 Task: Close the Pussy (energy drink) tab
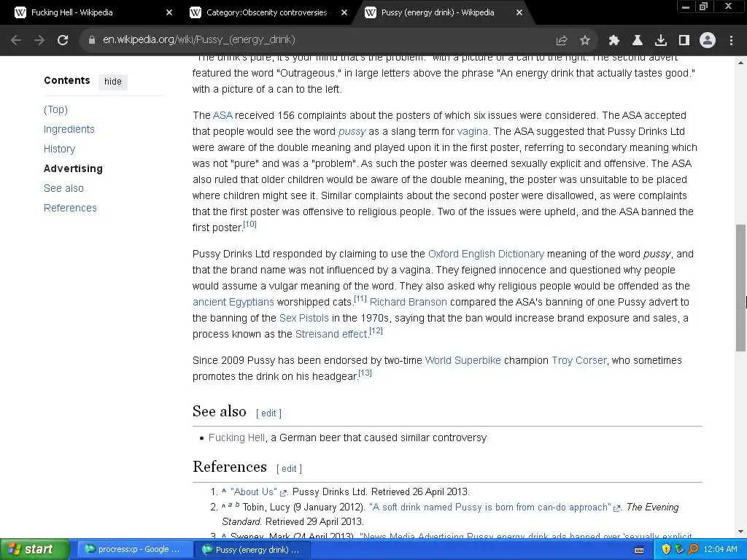(519, 12)
